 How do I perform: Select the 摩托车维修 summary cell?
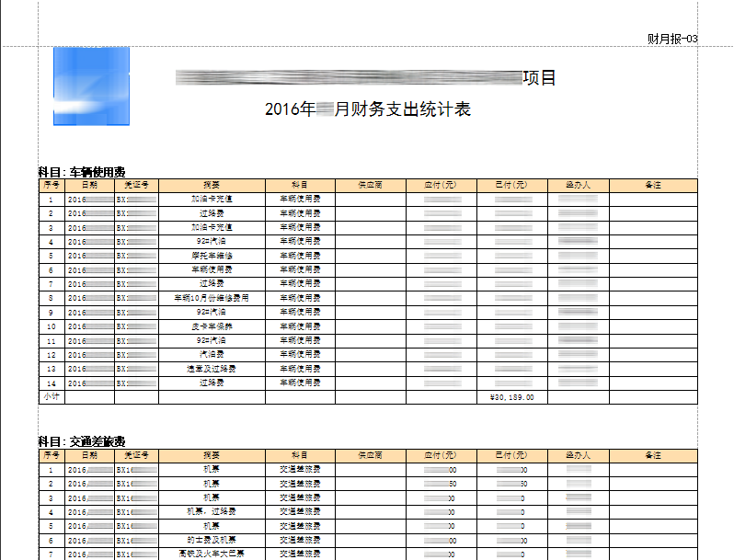coord(212,256)
